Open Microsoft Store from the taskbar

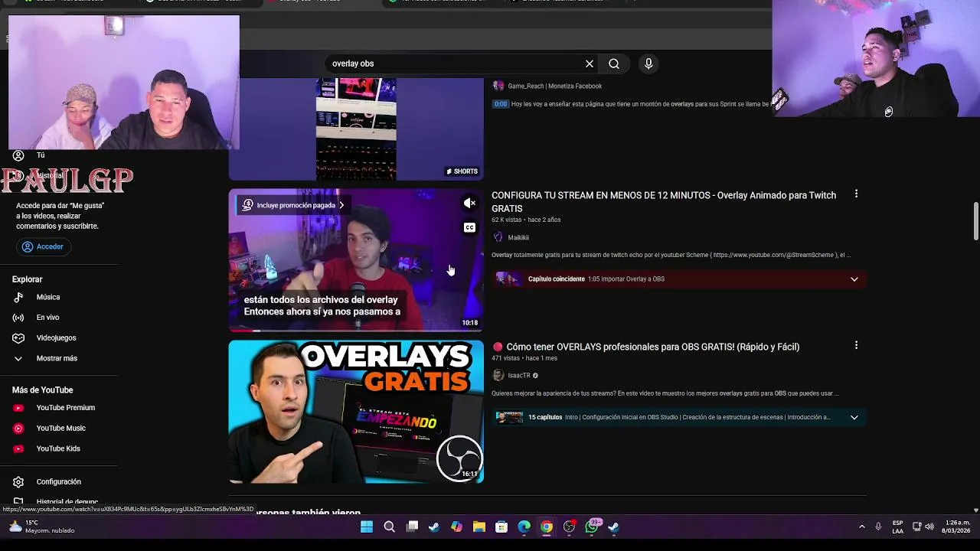(501, 527)
